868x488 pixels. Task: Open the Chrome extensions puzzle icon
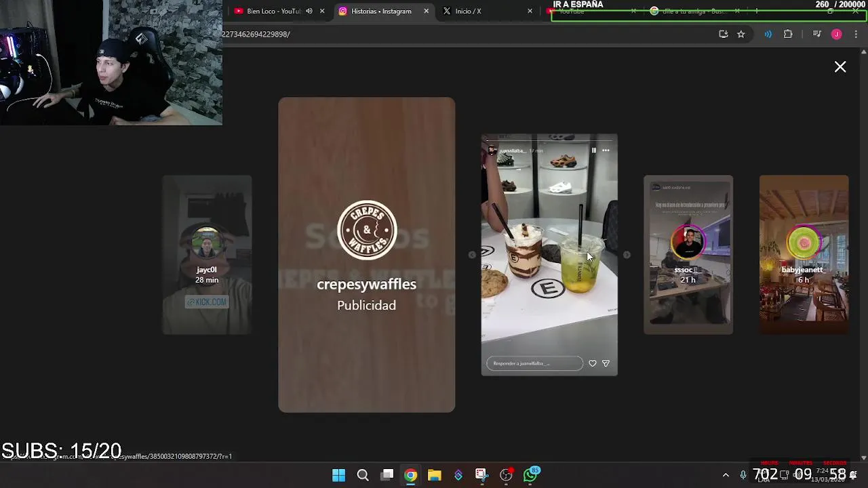click(788, 34)
